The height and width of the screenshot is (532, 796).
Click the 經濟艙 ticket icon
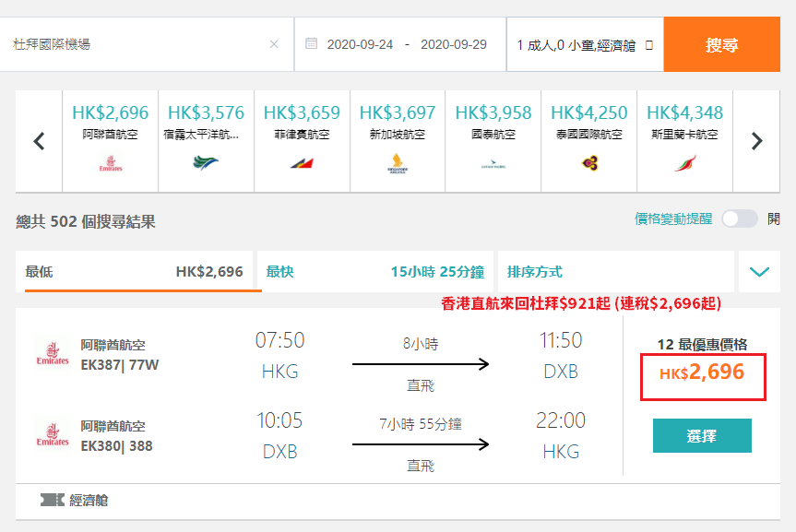tap(53, 501)
